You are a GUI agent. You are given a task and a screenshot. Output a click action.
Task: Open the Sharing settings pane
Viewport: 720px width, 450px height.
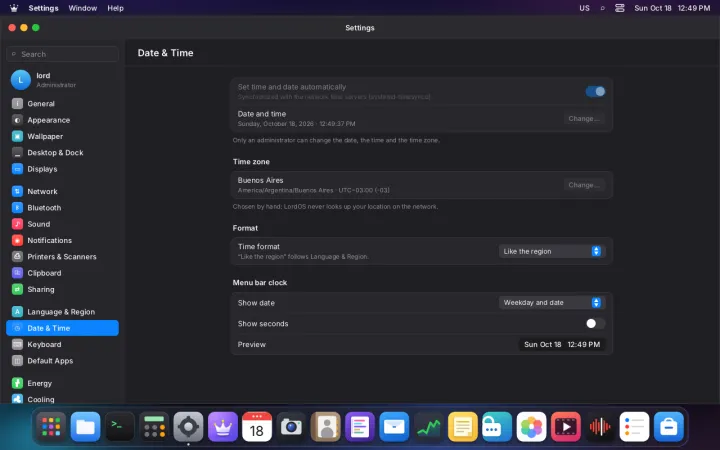coord(62,289)
